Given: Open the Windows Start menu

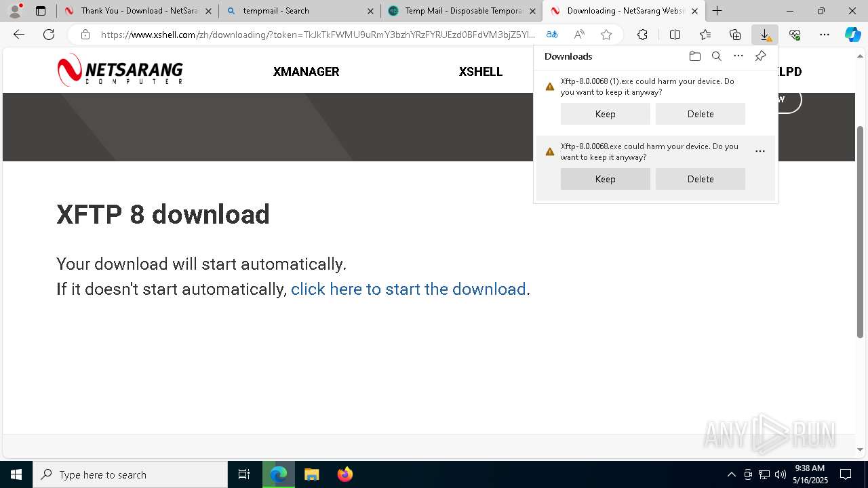Looking at the screenshot, I should click(16, 474).
